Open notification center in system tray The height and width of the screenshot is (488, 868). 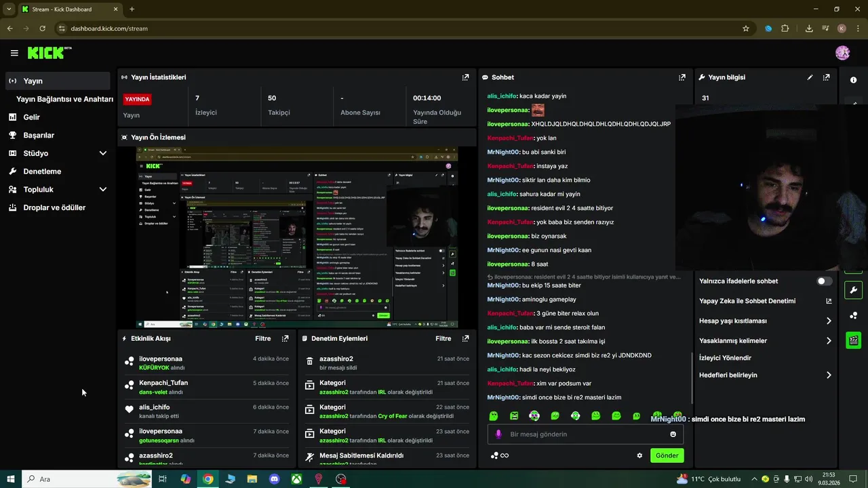click(854, 479)
